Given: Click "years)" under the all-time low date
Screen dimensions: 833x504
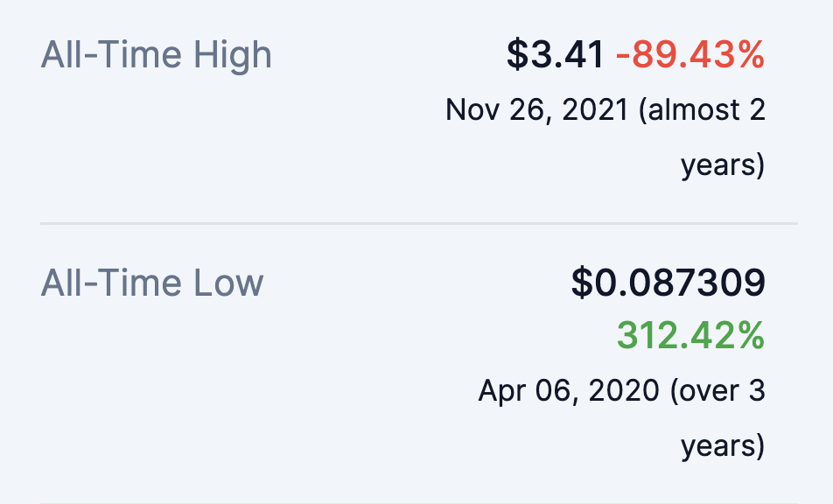Looking at the screenshot, I should pos(723,446).
